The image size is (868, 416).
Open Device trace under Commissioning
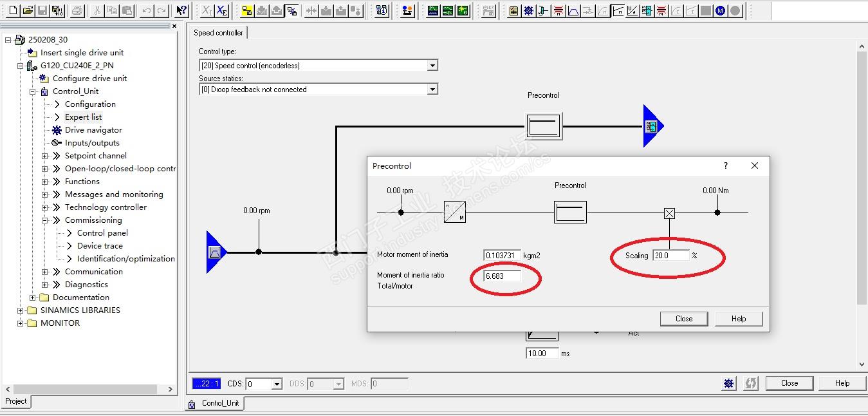click(100, 246)
